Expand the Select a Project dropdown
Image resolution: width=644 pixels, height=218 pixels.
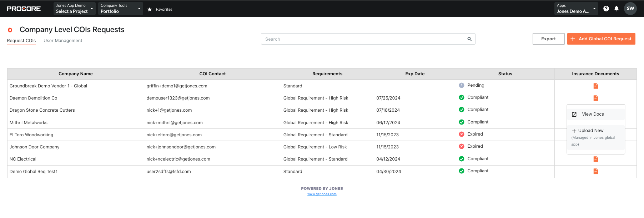[x=75, y=9]
